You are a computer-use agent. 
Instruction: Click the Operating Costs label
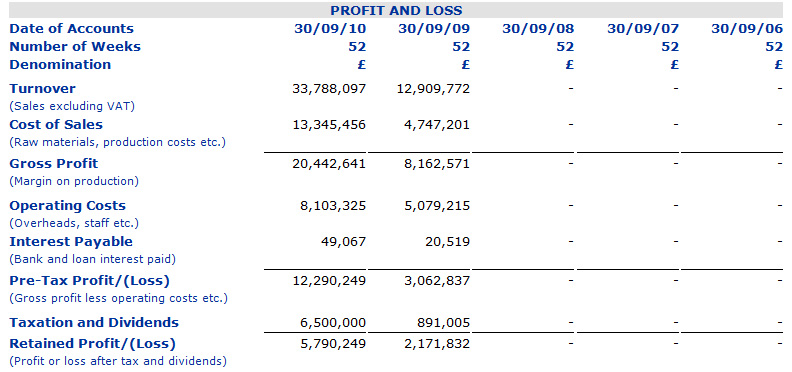tap(68, 206)
